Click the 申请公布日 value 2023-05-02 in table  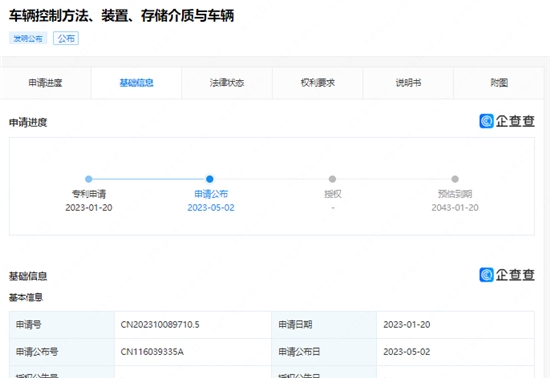click(x=407, y=352)
